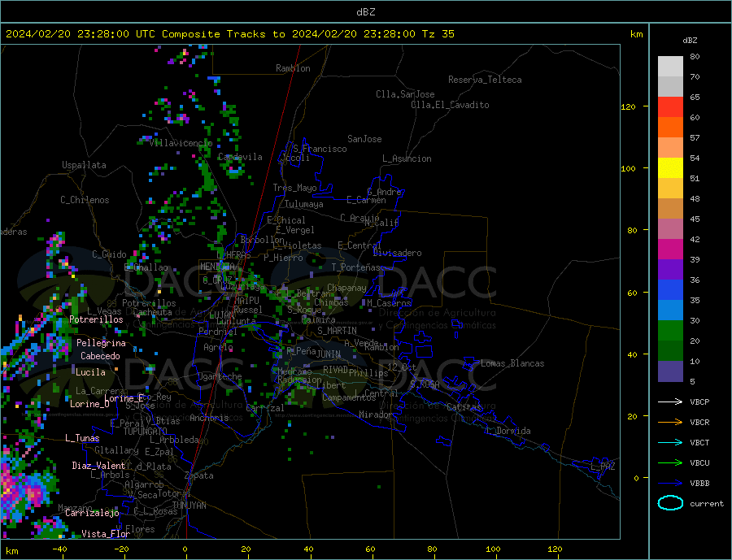
Task: Click the Divisadero map label
Action: [x=397, y=253]
